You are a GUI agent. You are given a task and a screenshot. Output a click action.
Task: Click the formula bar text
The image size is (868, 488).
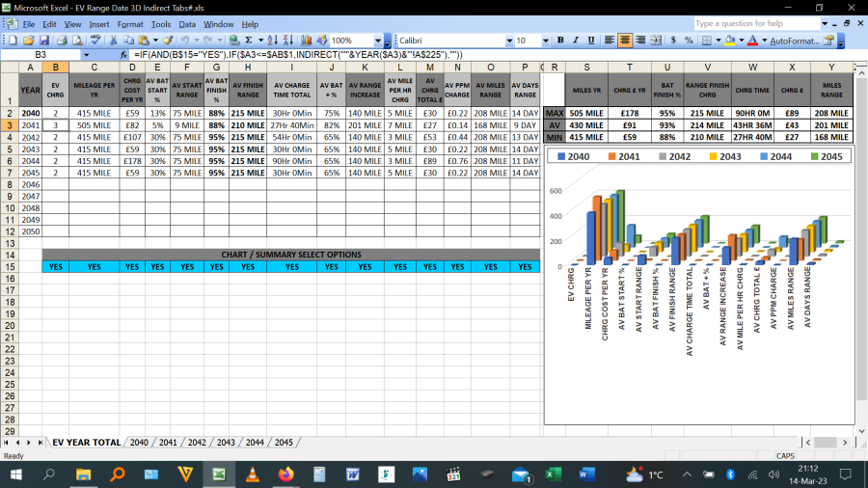(x=298, y=55)
